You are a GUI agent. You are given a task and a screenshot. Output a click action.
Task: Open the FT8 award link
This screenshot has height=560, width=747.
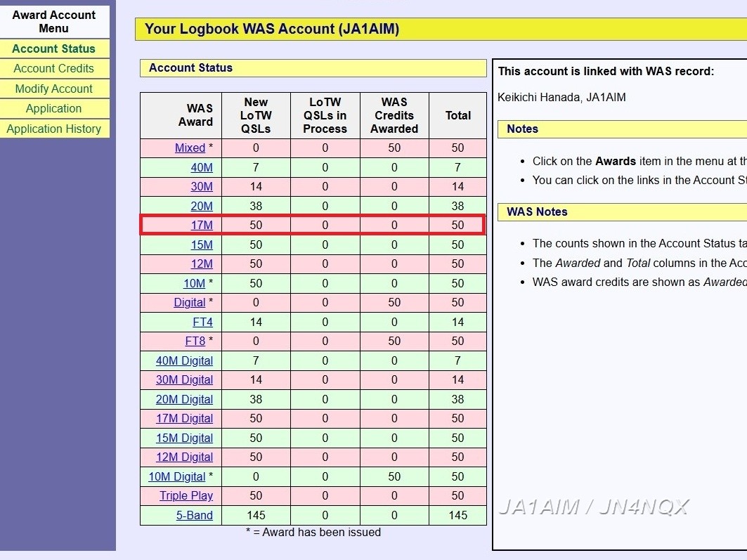pos(195,341)
